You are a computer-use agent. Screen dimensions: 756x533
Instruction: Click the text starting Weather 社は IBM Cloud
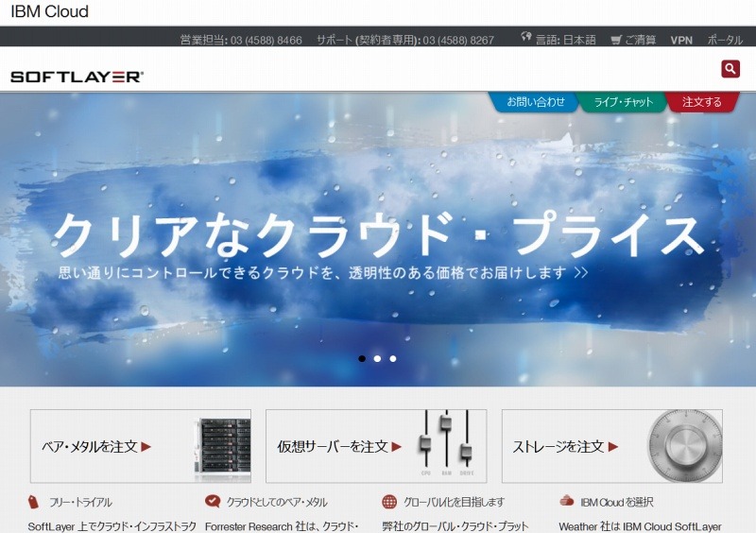click(x=640, y=526)
